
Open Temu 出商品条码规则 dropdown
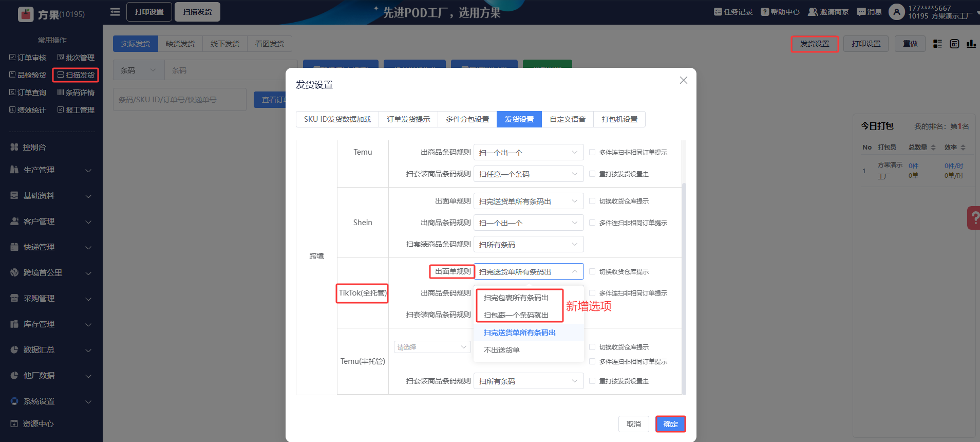[x=528, y=153]
